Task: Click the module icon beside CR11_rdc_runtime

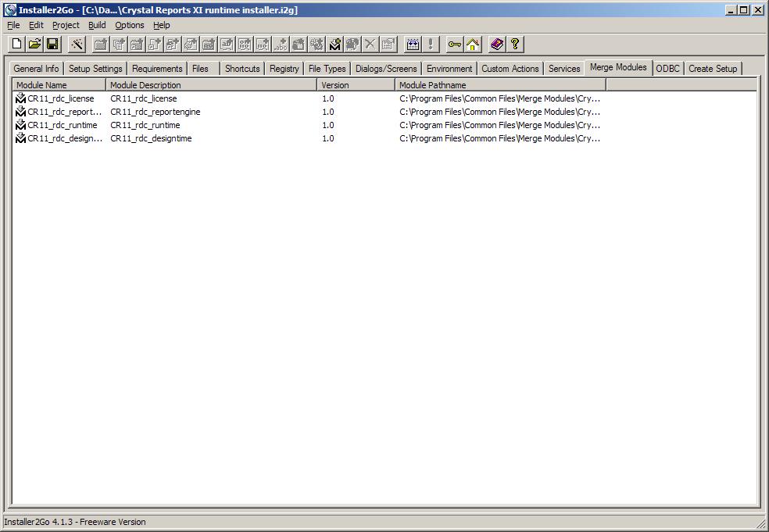Action: [x=20, y=124]
